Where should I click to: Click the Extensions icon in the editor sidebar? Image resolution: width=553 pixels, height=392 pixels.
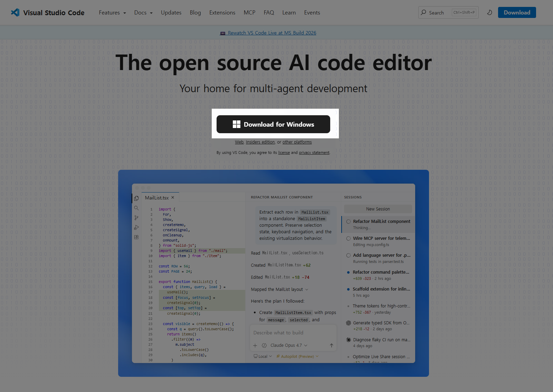point(136,237)
